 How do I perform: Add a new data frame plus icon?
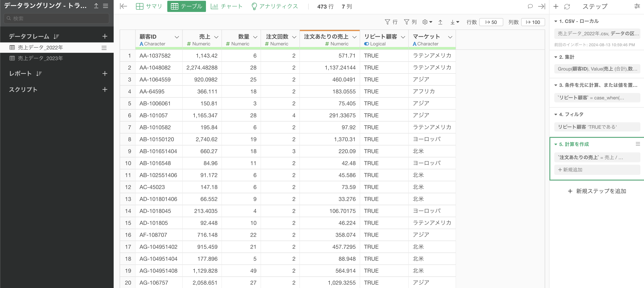(x=105, y=36)
